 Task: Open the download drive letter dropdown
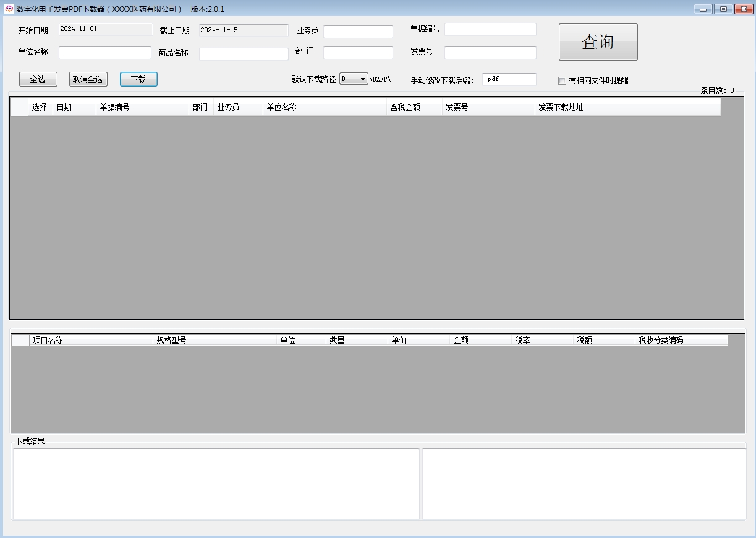point(354,79)
